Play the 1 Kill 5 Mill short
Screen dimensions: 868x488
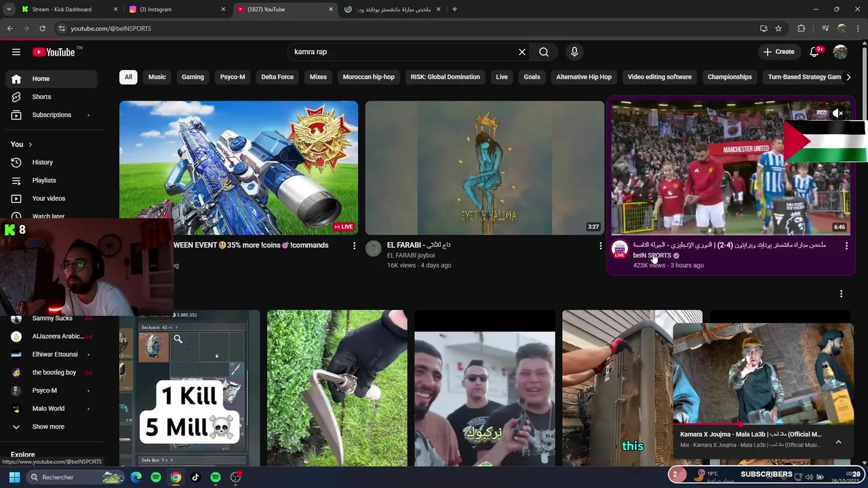[189, 388]
